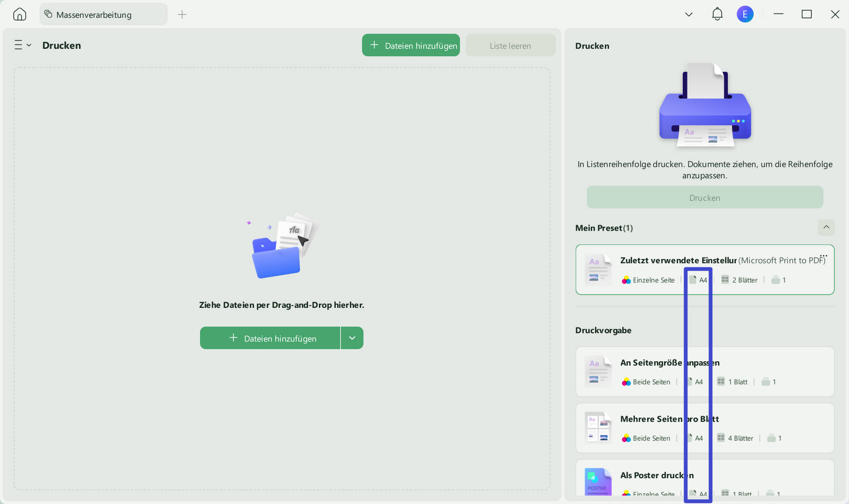Click the copies icon in Mehrere Seiten pro Blatt
Viewport: 849px width, 504px height.
pyautogui.click(x=772, y=438)
